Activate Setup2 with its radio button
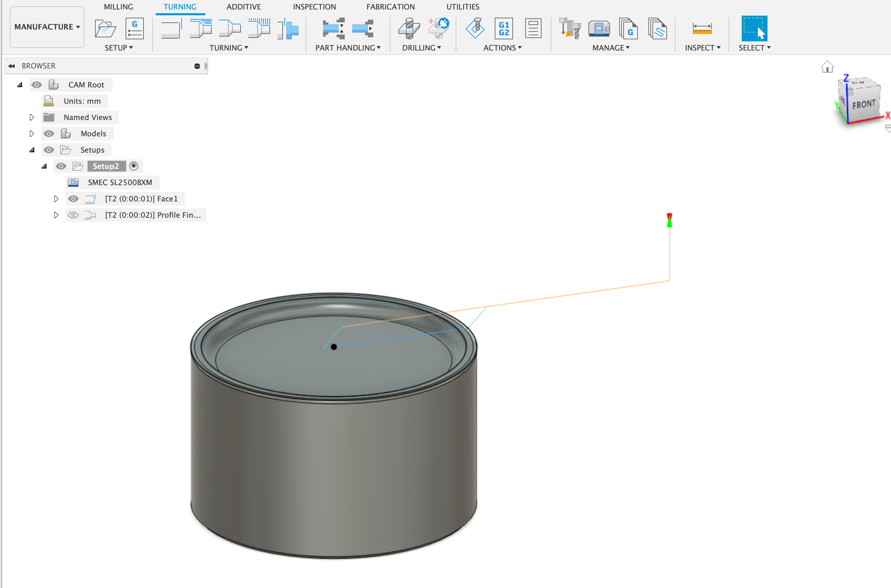Image resolution: width=891 pixels, height=588 pixels. [134, 166]
